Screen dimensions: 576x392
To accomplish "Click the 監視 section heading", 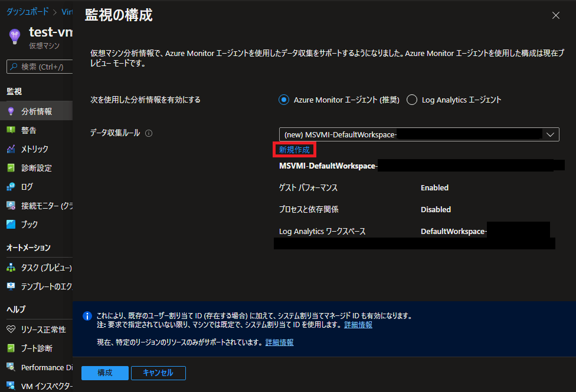I will coord(14,91).
